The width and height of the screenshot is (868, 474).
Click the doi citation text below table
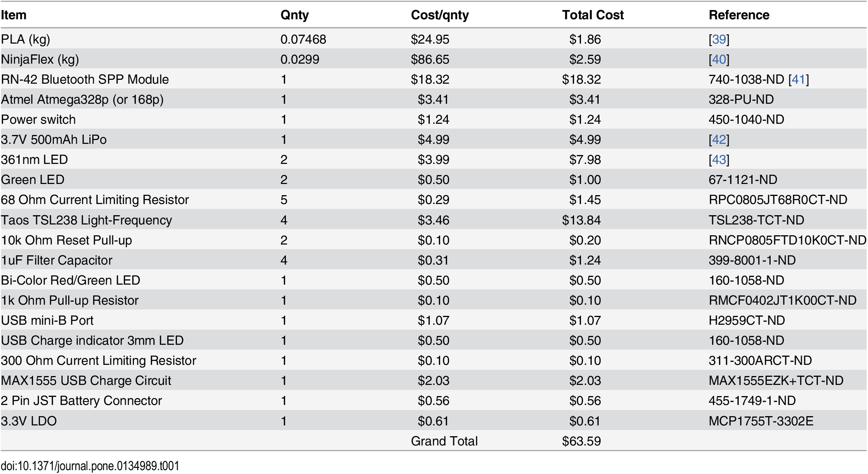point(90,466)
